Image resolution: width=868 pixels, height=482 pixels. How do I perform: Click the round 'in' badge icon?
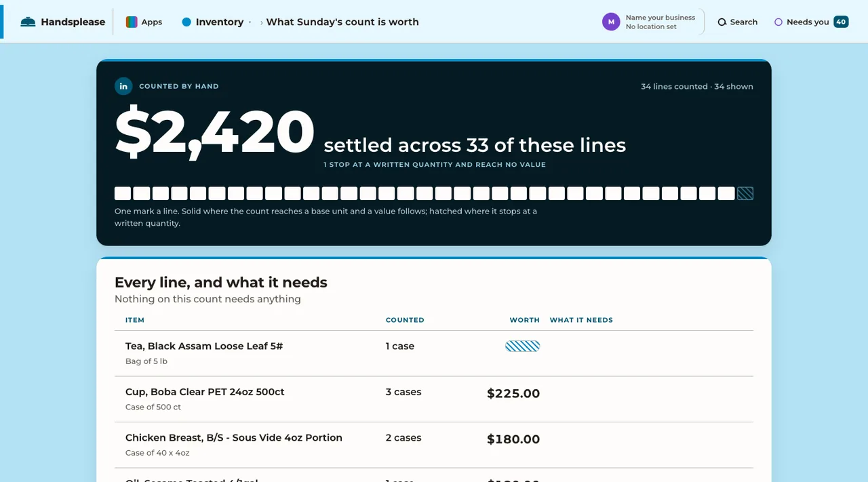click(x=123, y=86)
